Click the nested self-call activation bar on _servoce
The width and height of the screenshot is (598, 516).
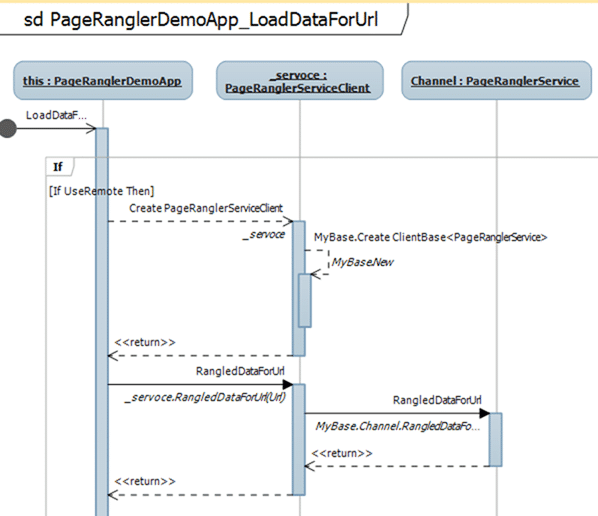(x=305, y=301)
